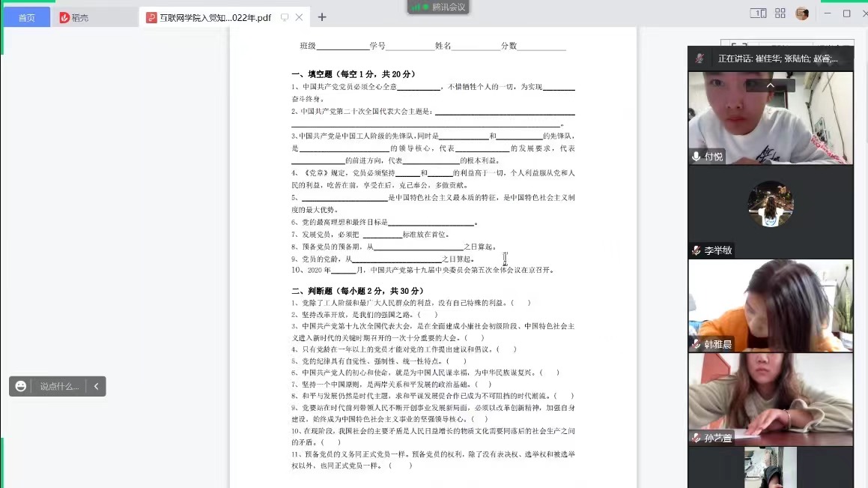Switch to the 首页 home tab

26,18
